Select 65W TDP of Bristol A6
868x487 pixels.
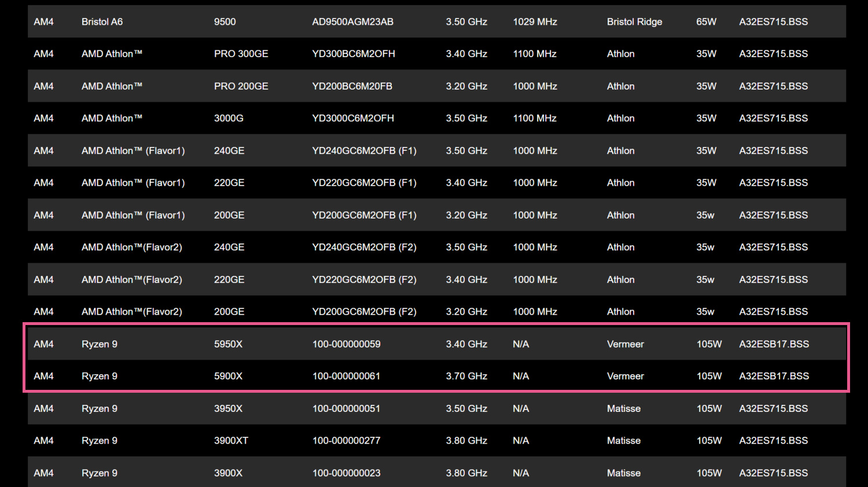coord(706,22)
